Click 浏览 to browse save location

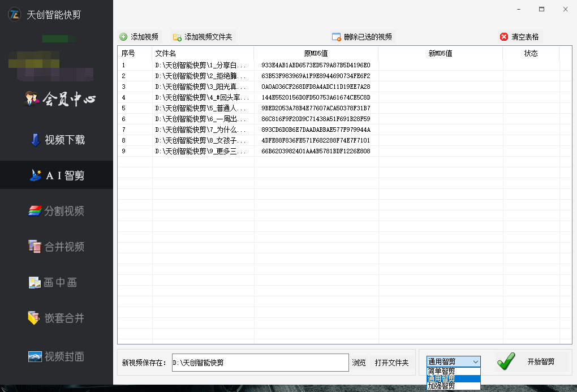(x=359, y=363)
